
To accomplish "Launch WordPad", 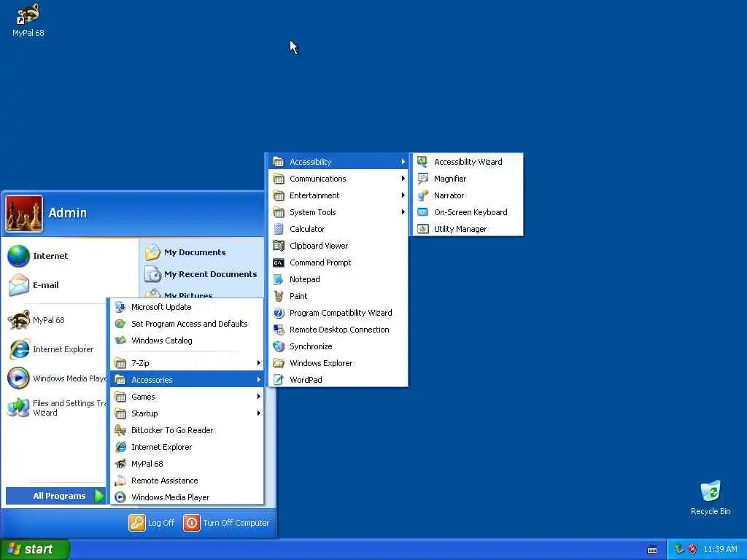I will coord(338,379).
